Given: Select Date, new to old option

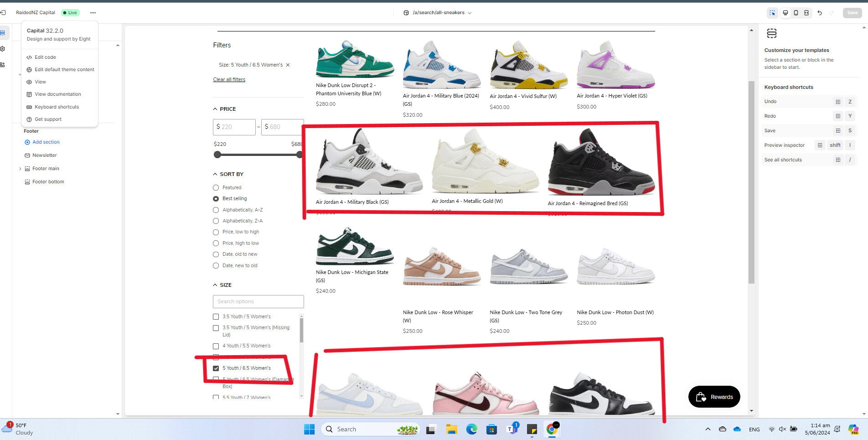Looking at the screenshot, I should (x=216, y=266).
